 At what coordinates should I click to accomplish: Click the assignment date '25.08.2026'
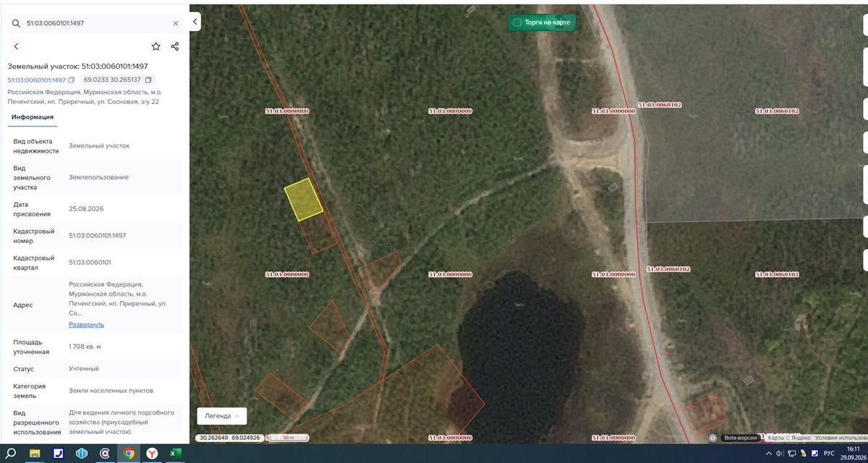(x=86, y=208)
